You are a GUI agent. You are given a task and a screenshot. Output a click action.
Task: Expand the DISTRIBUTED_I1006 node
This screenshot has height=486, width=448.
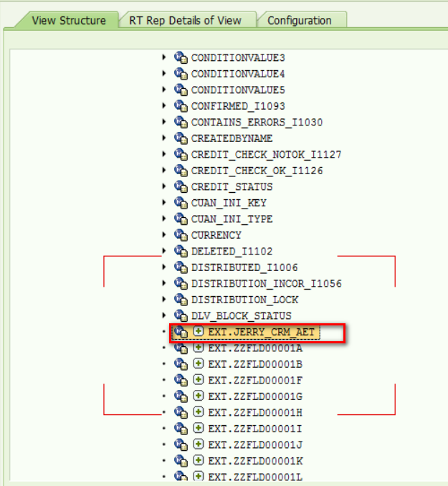coord(164,267)
